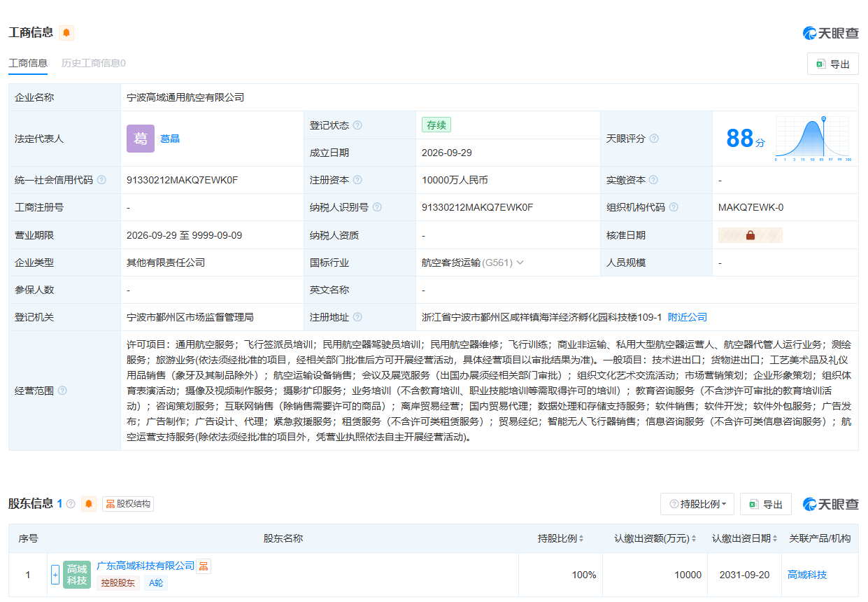
Task: Open the 工商信息 tab
Action: [x=28, y=63]
